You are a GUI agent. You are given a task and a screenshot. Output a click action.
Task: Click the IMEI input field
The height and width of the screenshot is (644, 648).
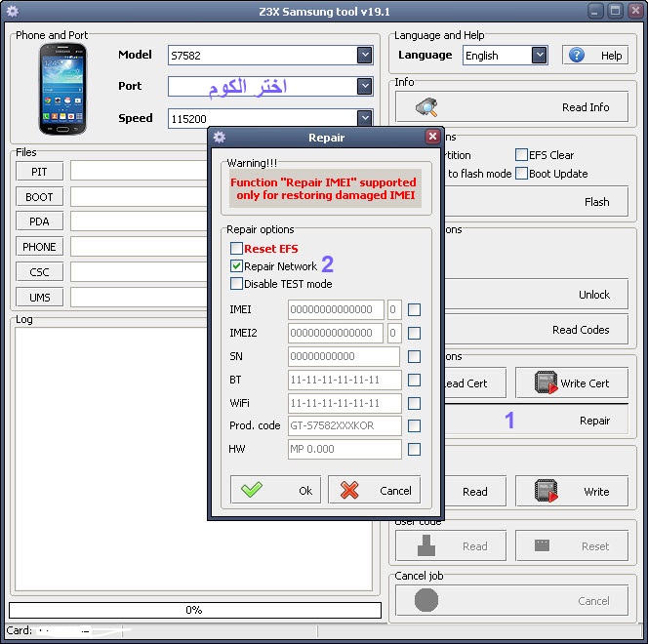(x=336, y=309)
